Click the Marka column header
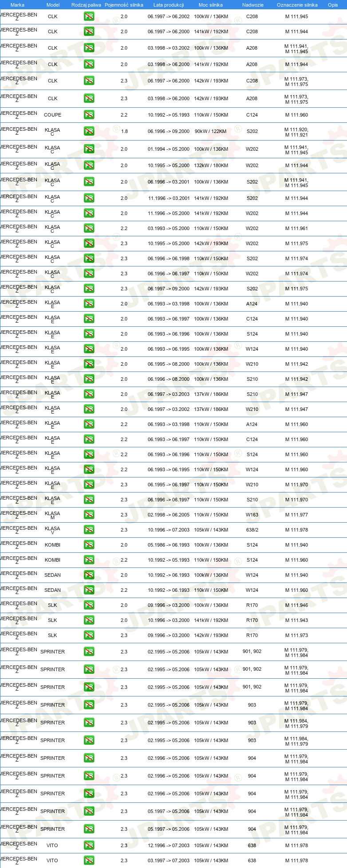347x868 pixels. pyautogui.click(x=17, y=5)
